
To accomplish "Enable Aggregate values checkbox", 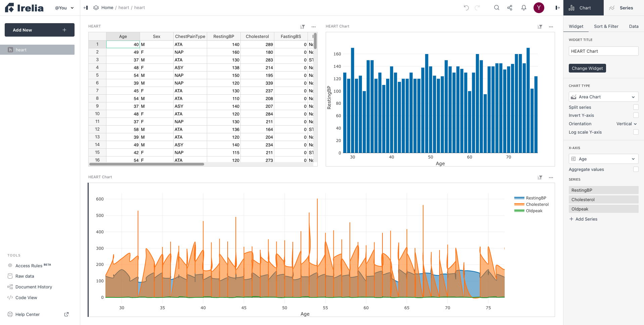I will (x=636, y=169).
